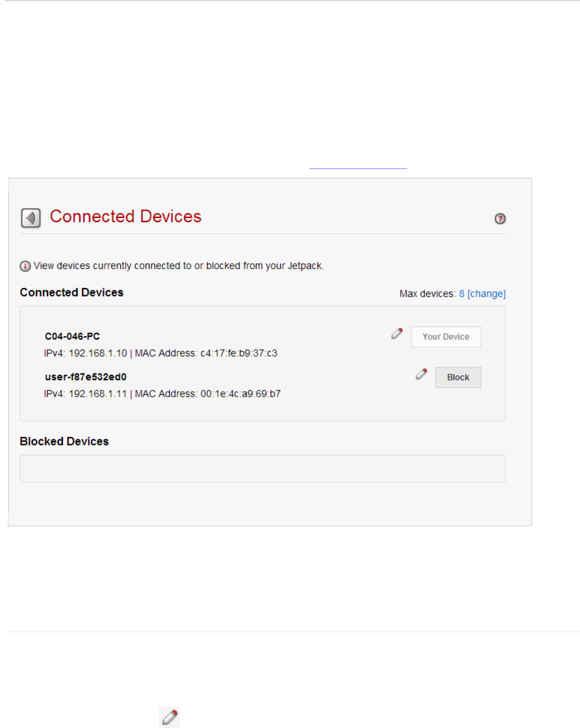Click the info icon before 'View devices'
Viewport: 580px width, 728px height.
[x=26, y=266]
